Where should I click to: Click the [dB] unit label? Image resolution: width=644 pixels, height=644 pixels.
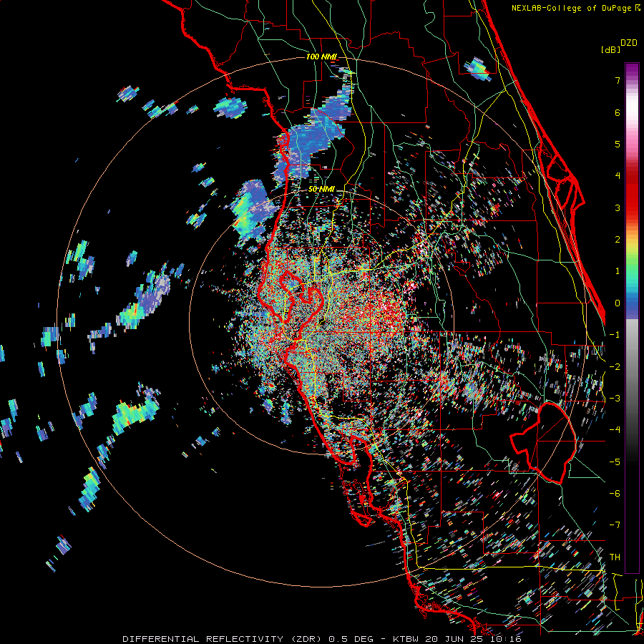611,49
